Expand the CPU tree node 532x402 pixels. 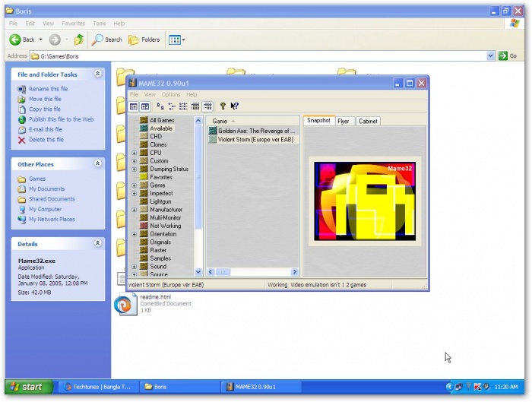(x=135, y=153)
